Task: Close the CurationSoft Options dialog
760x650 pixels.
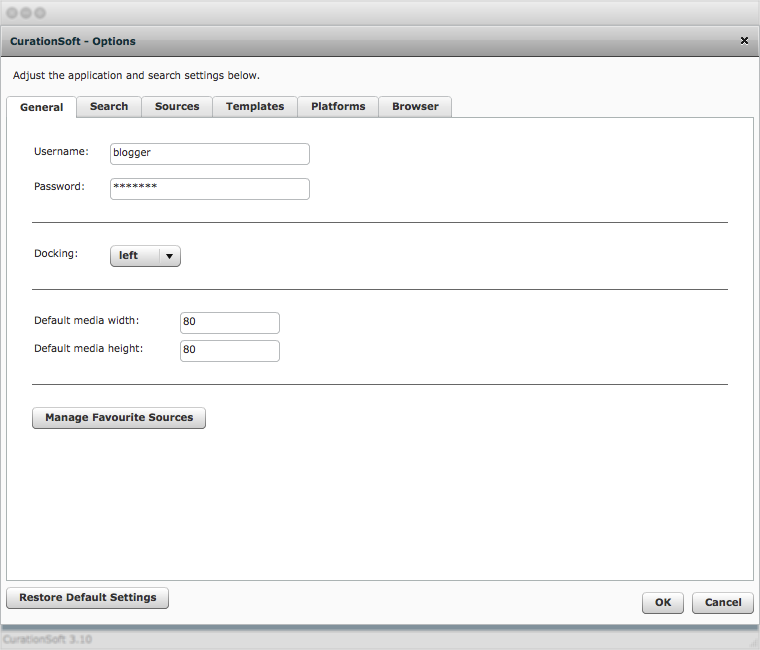Action: click(744, 41)
